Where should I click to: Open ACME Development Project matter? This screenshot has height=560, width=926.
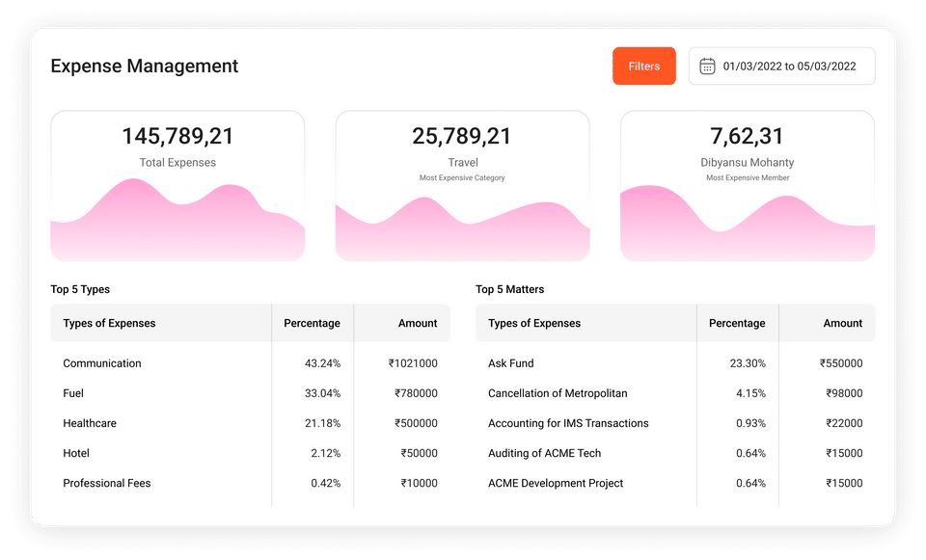point(556,483)
